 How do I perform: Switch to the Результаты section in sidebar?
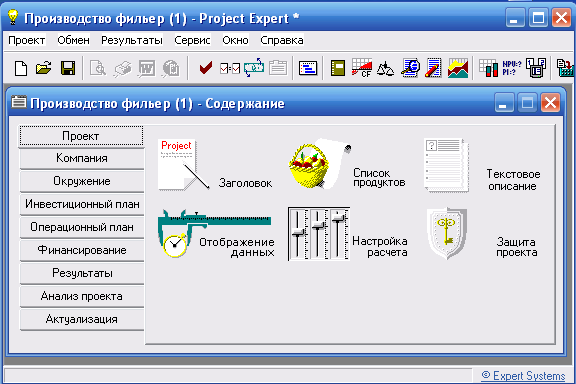point(82,273)
